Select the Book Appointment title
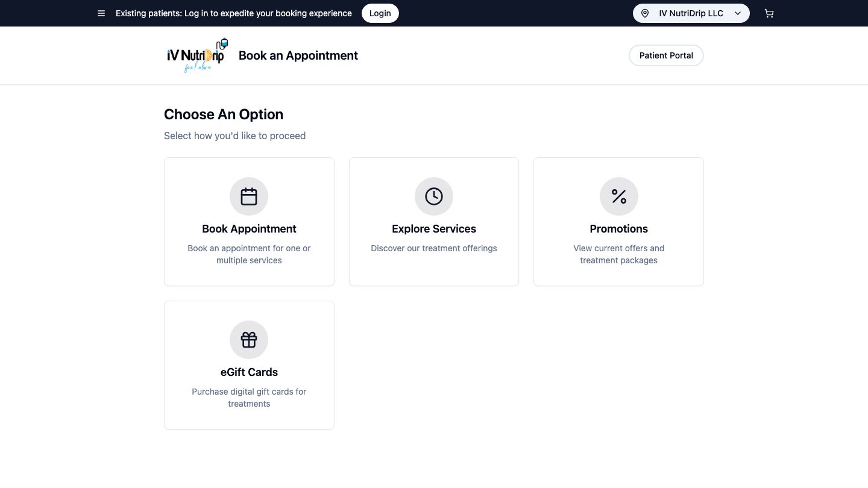Image resolution: width=868 pixels, height=488 pixels. tap(249, 229)
